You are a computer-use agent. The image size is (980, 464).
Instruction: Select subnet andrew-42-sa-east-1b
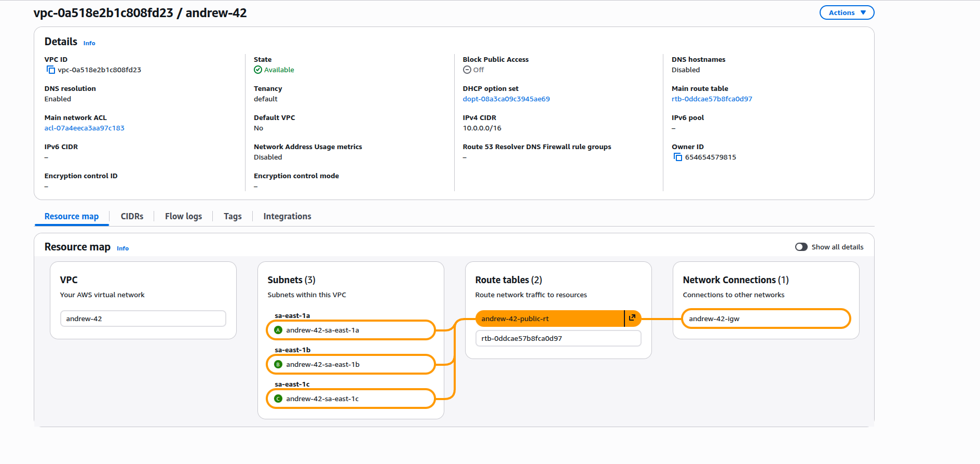(351, 364)
